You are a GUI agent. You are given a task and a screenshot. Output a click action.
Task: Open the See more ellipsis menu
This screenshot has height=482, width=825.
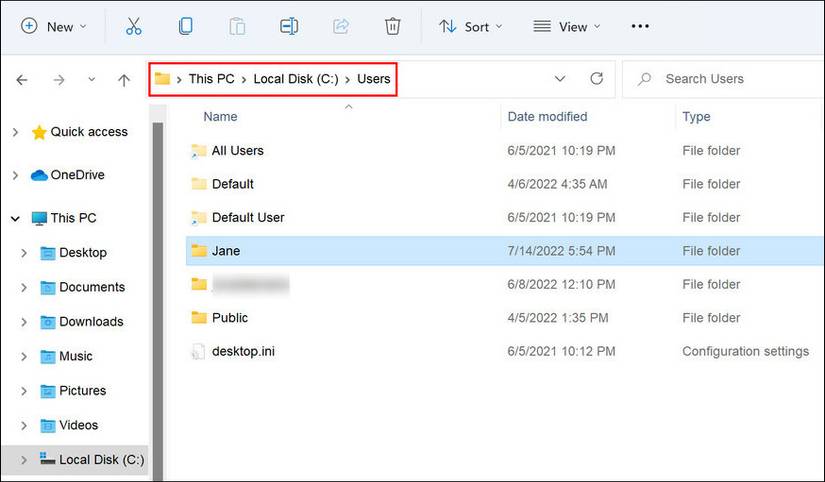pyautogui.click(x=640, y=26)
